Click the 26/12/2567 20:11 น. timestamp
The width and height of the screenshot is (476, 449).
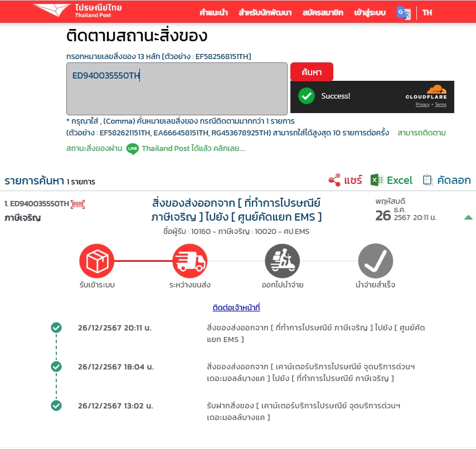115,328
